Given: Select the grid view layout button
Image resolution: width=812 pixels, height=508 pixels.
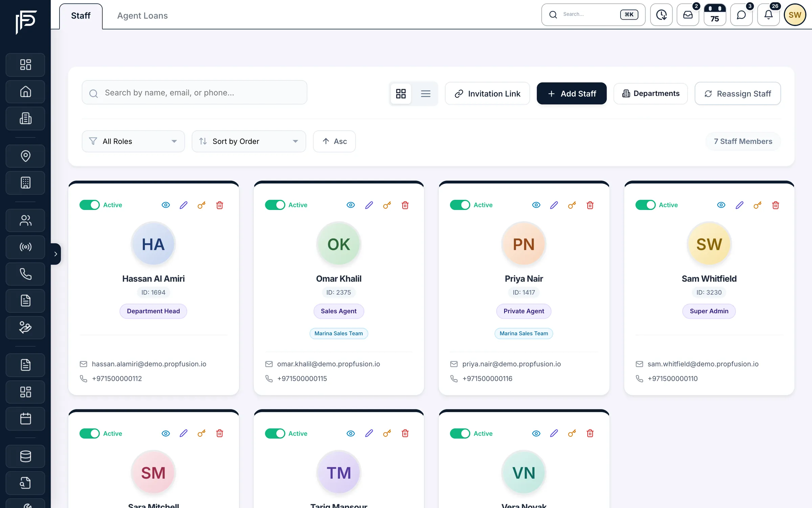Looking at the screenshot, I should pos(401,93).
